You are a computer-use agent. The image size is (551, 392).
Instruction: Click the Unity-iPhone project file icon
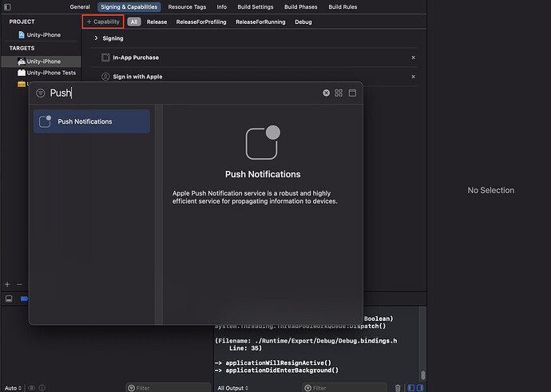coord(22,35)
